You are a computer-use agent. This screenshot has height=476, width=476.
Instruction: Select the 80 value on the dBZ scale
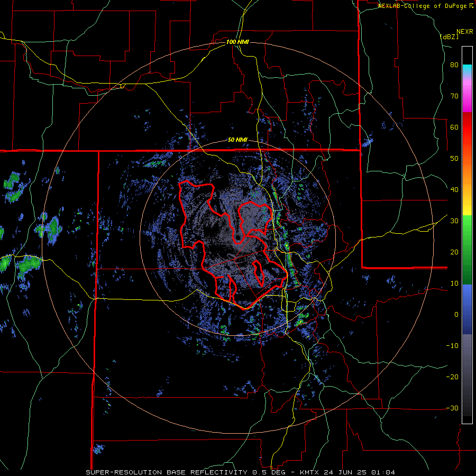454,65
